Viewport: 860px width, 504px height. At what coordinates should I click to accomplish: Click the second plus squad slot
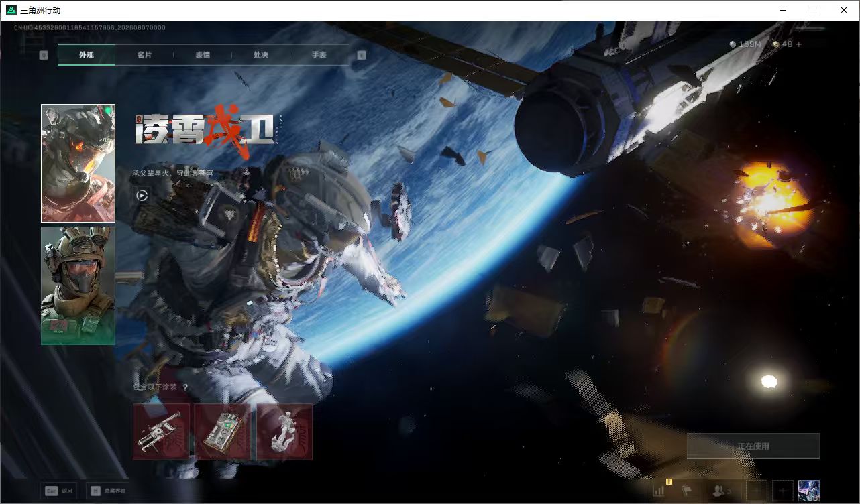pyautogui.click(x=782, y=491)
